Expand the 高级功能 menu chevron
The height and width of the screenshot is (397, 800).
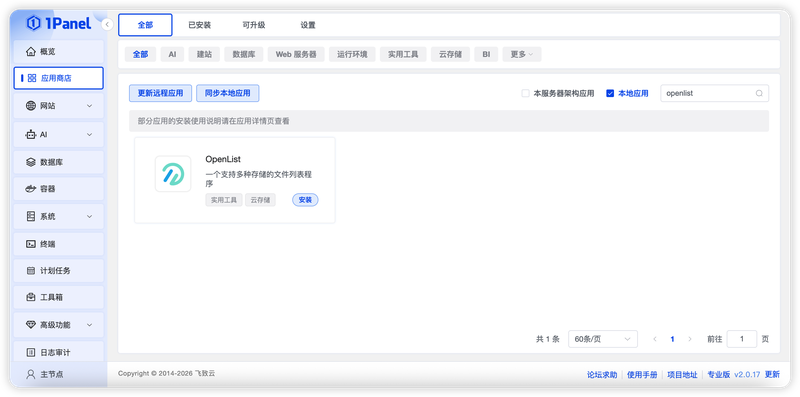[90, 325]
